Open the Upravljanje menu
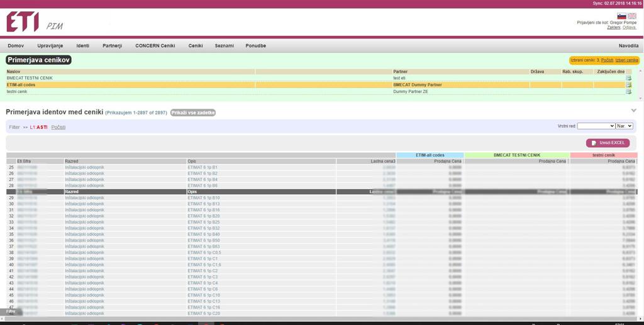 pos(50,46)
